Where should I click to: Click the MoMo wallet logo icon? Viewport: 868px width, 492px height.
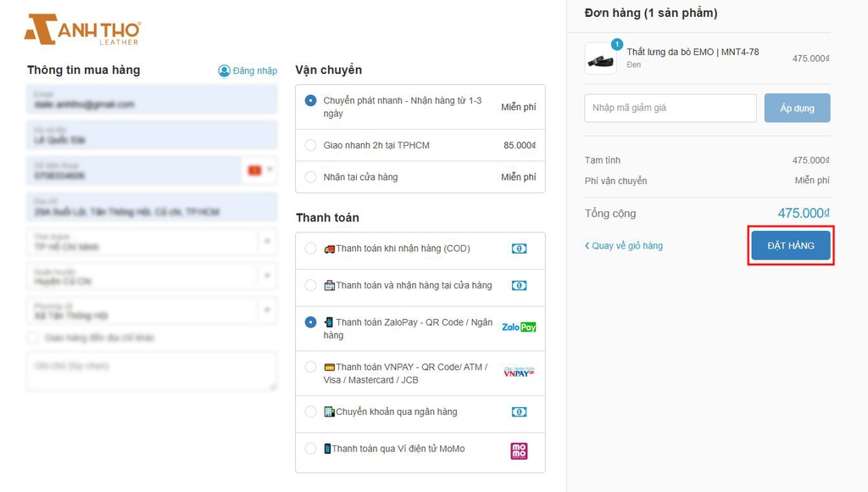click(x=519, y=450)
